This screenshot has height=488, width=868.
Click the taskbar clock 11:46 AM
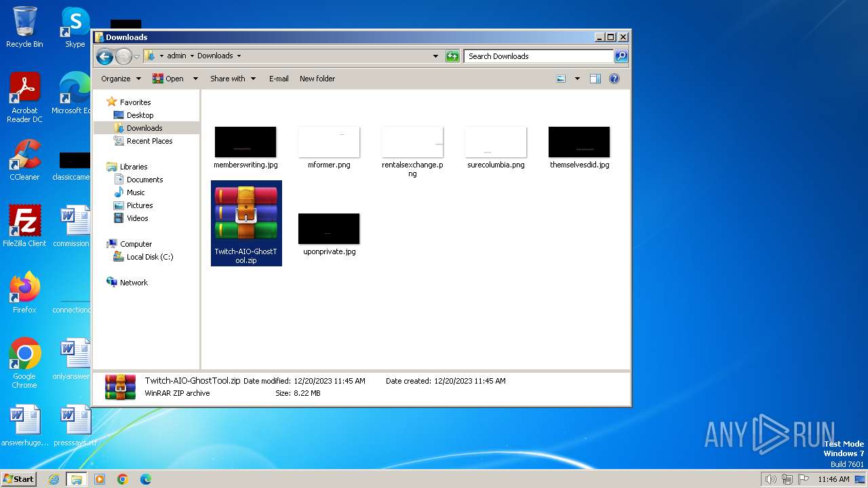(833, 479)
